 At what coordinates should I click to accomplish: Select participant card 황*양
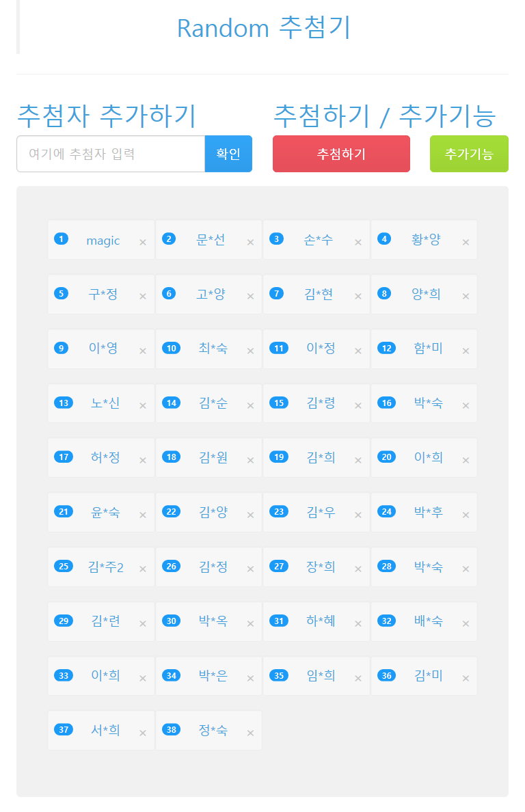tap(424, 240)
